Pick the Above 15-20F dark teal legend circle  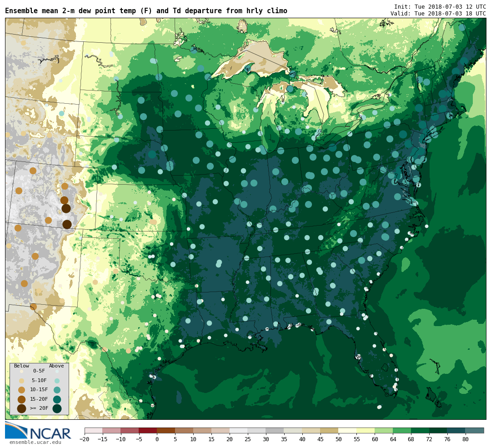(57, 399)
